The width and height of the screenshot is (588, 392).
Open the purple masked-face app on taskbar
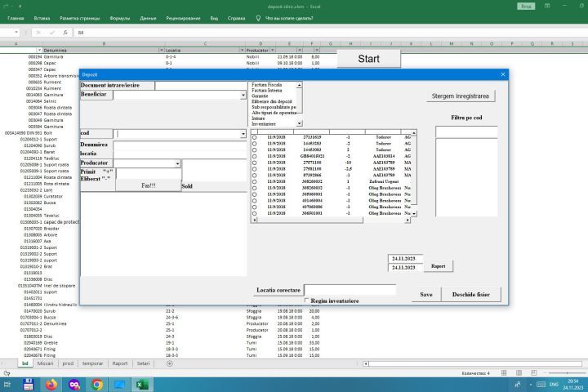74,385
